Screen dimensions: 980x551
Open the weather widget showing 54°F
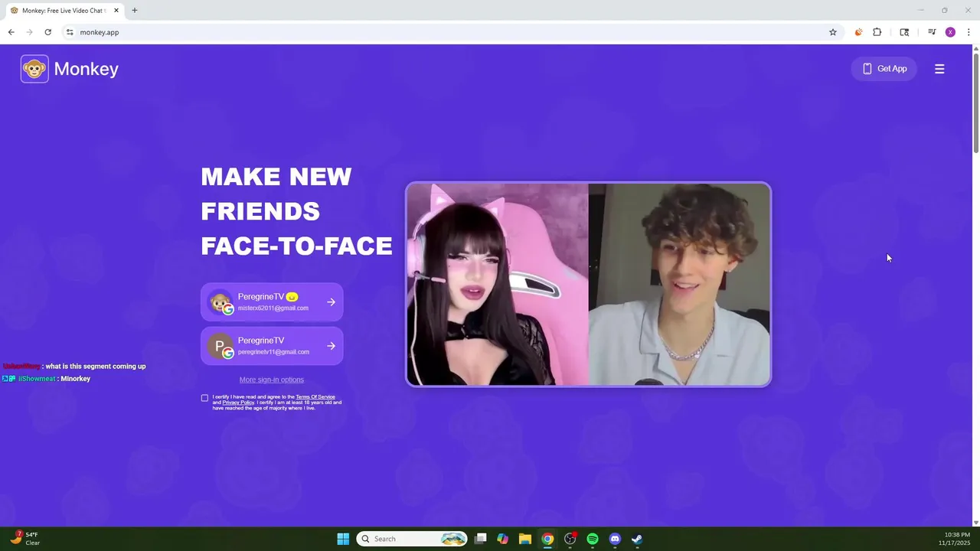click(x=25, y=539)
